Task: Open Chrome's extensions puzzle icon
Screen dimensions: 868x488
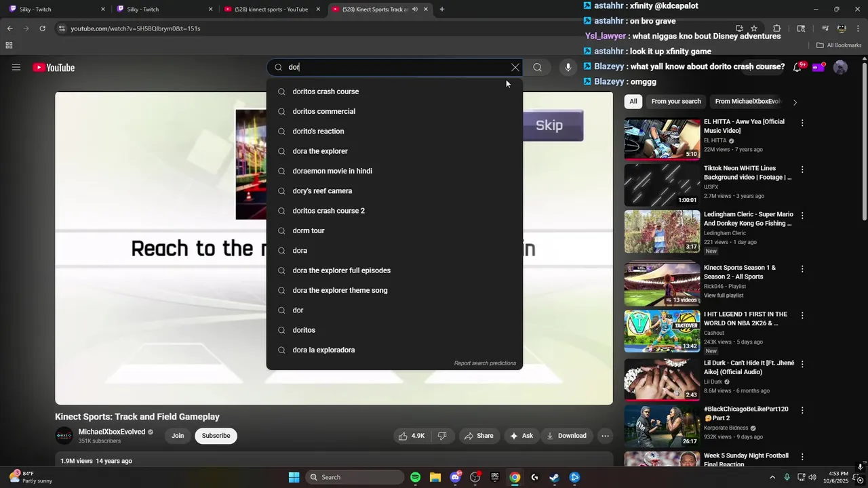Action: [x=777, y=28]
